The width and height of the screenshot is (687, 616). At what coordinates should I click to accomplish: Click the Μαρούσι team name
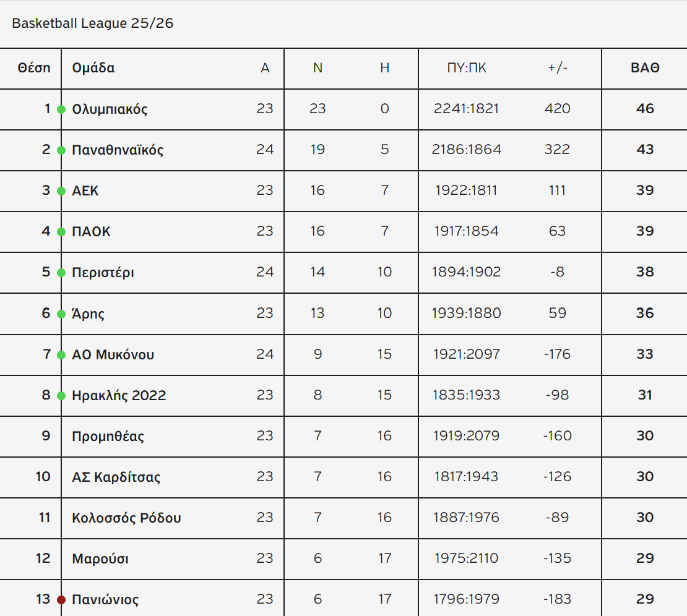[100, 559]
